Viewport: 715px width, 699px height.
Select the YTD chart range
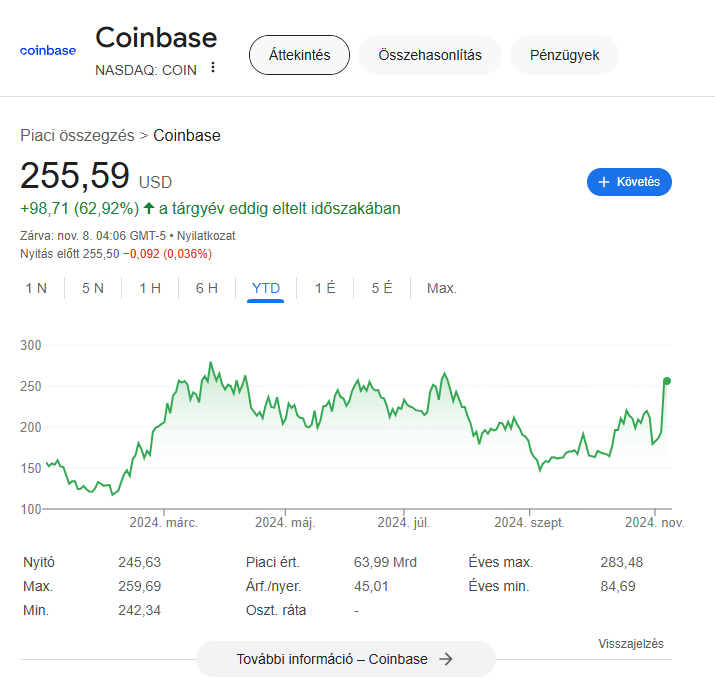click(265, 288)
